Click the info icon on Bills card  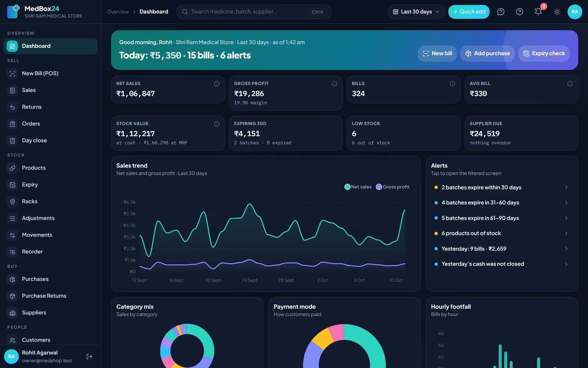click(452, 84)
